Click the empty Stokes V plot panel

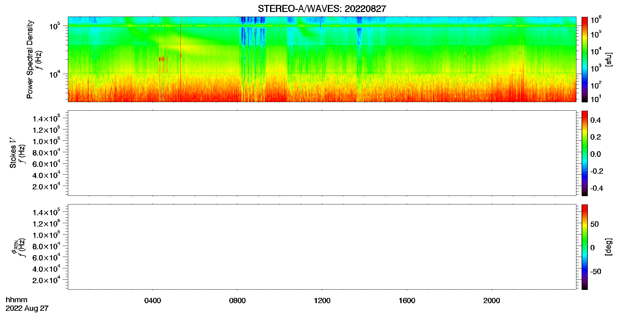322,153
